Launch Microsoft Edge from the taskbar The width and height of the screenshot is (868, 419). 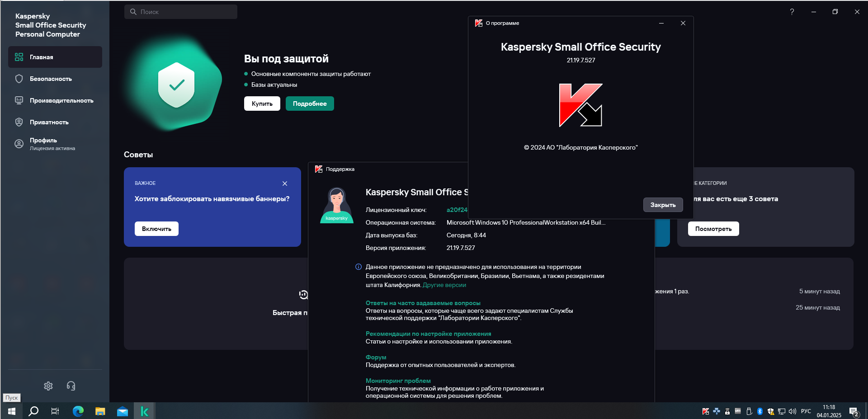[x=78, y=411]
